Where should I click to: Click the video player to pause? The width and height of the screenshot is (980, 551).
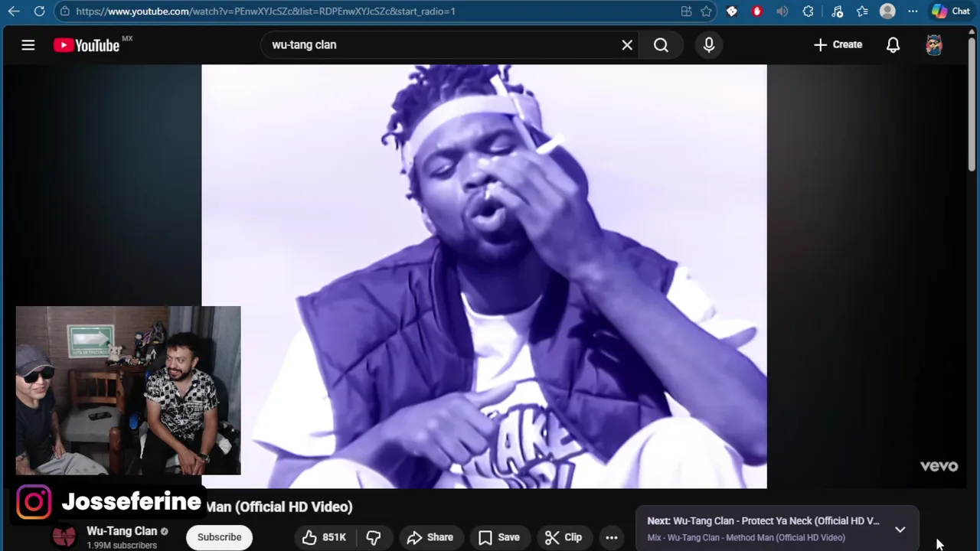(x=484, y=276)
